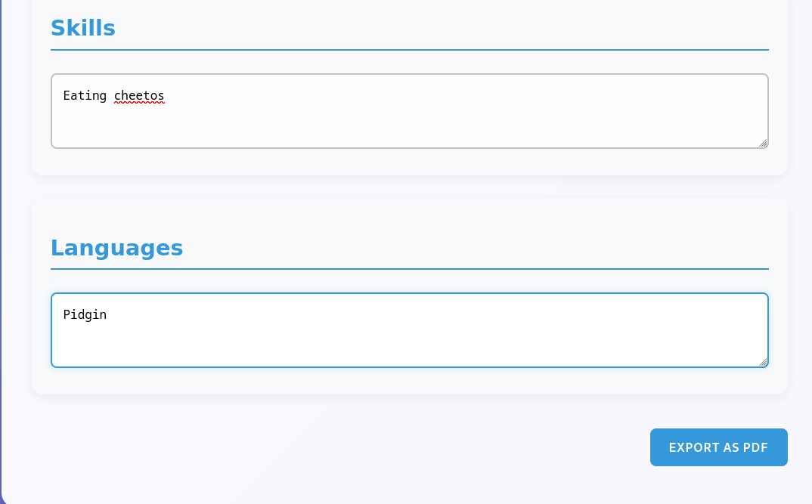
Task: Select the Skills section heading
Action: coord(83,28)
